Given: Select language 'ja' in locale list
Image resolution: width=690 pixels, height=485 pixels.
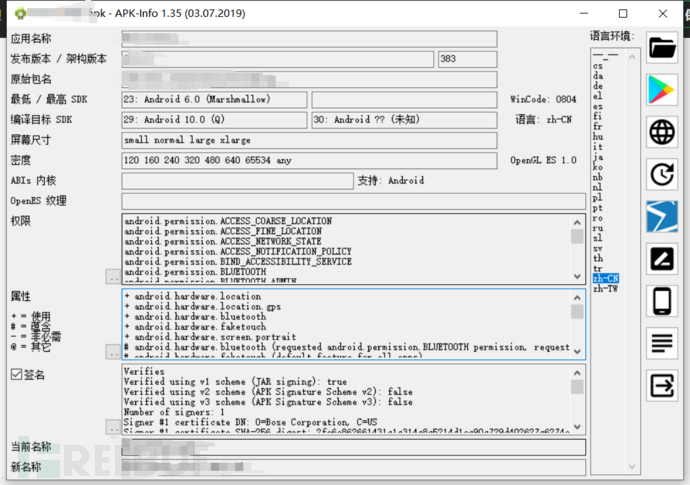Looking at the screenshot, I should click(x=598, y=157).
